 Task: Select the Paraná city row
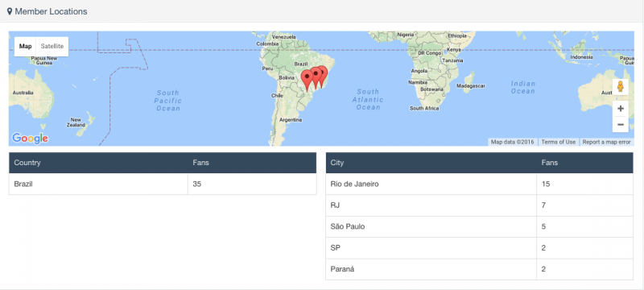pos(479,270)
